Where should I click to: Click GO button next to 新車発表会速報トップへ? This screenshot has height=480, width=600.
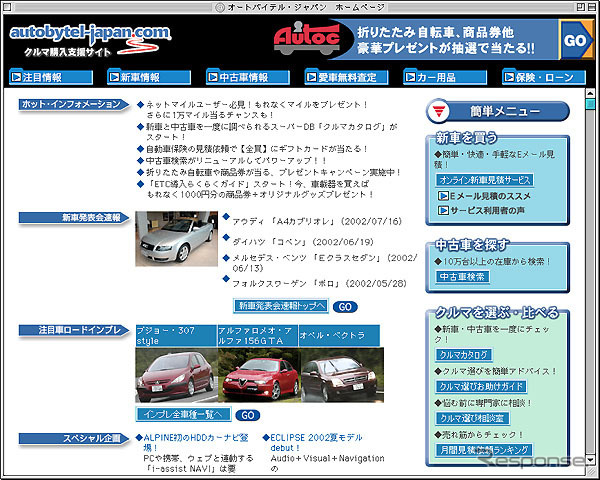click(x=345, y=307)
